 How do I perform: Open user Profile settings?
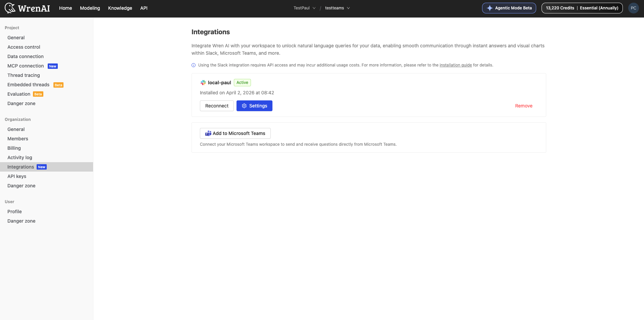[46, 212]
